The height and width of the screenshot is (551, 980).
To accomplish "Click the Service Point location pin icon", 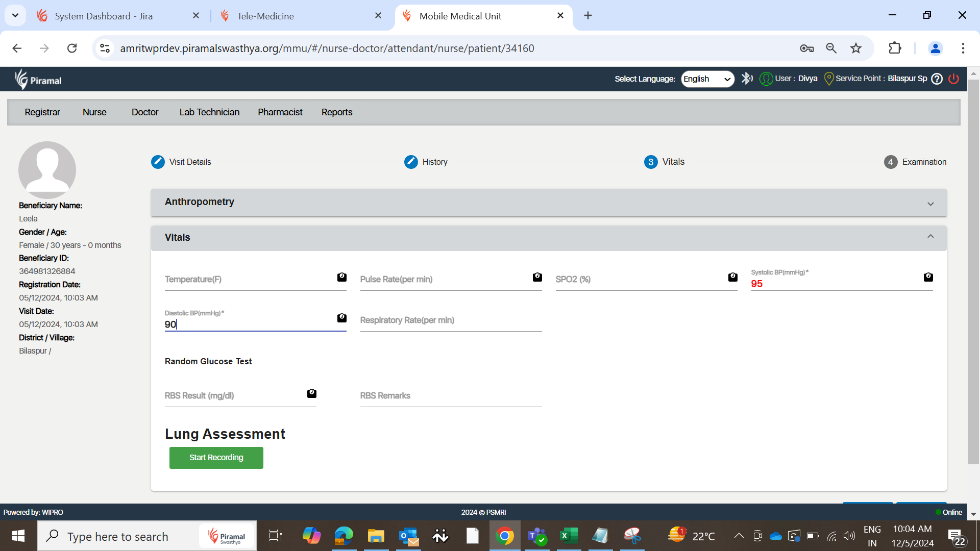I will [829, 79].
